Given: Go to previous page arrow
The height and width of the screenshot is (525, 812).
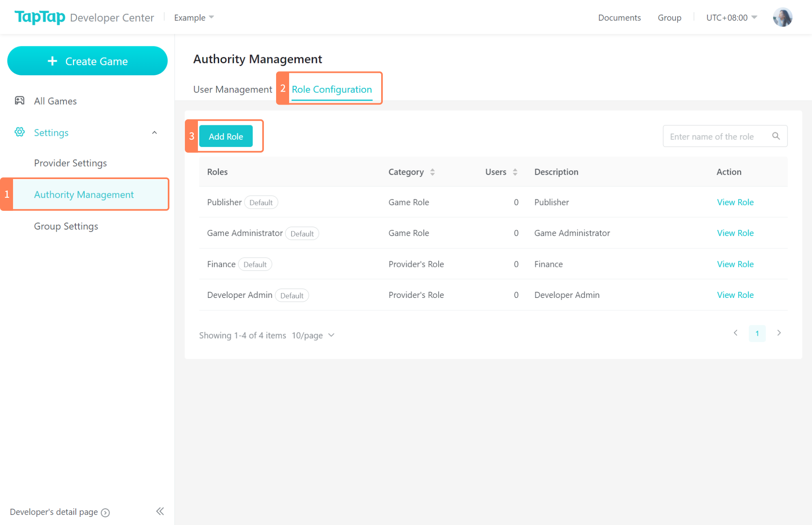Looking at the screenshot, I should (x=735, y=333).
